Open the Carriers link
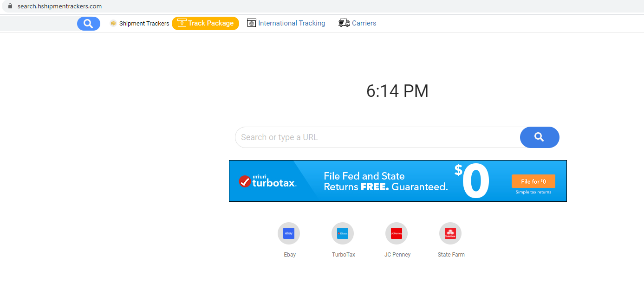 click(x=364, y=23)
